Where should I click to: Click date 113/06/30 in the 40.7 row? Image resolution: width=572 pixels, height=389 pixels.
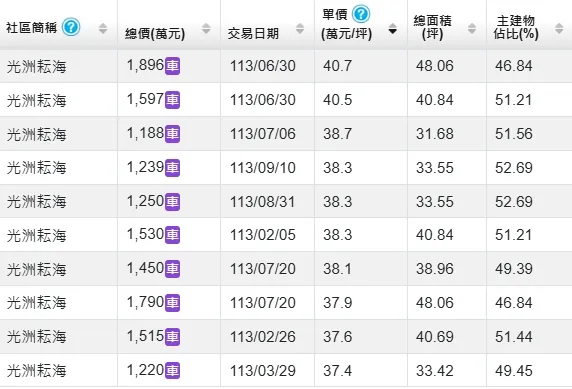click(263, 66)
